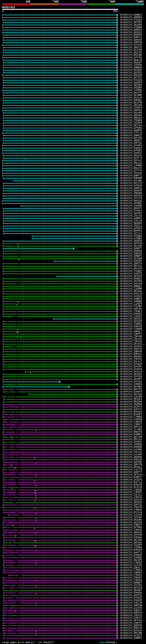Select the query name AV527415

click(x=8, y=7)
